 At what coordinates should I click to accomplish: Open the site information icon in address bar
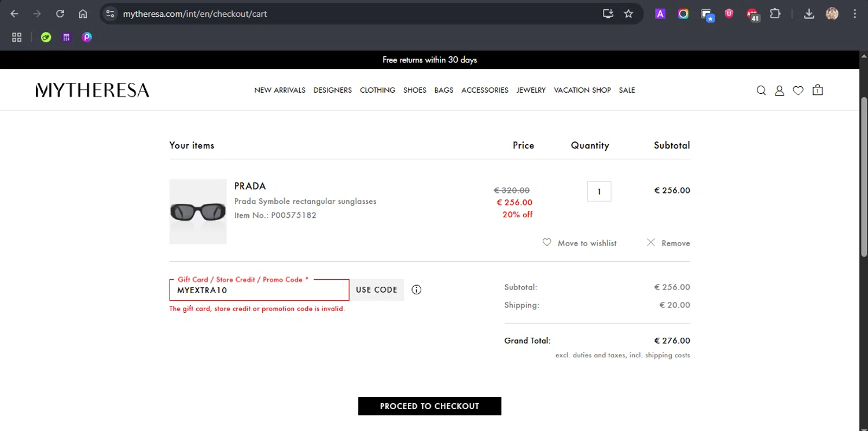coord(111,14)
